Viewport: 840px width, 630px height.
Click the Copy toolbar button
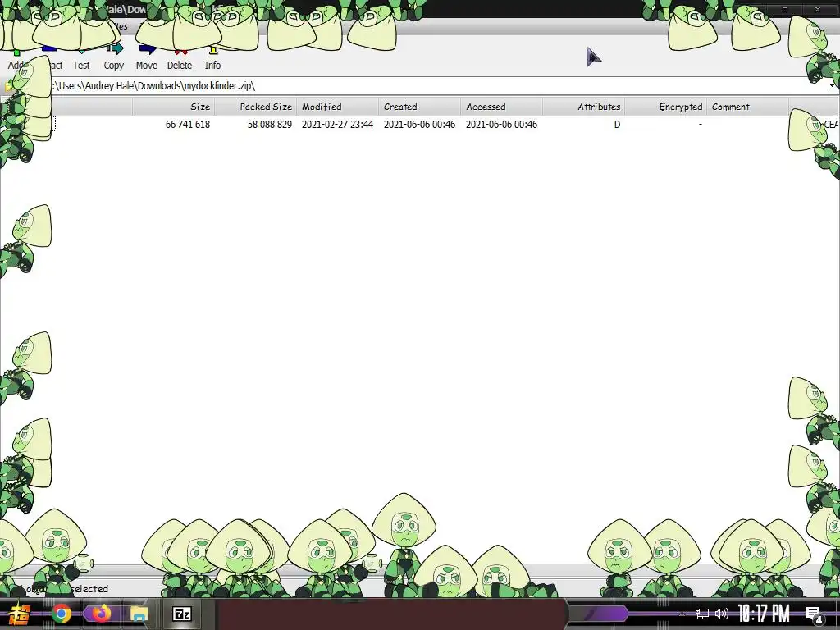(x=113, y=58)
